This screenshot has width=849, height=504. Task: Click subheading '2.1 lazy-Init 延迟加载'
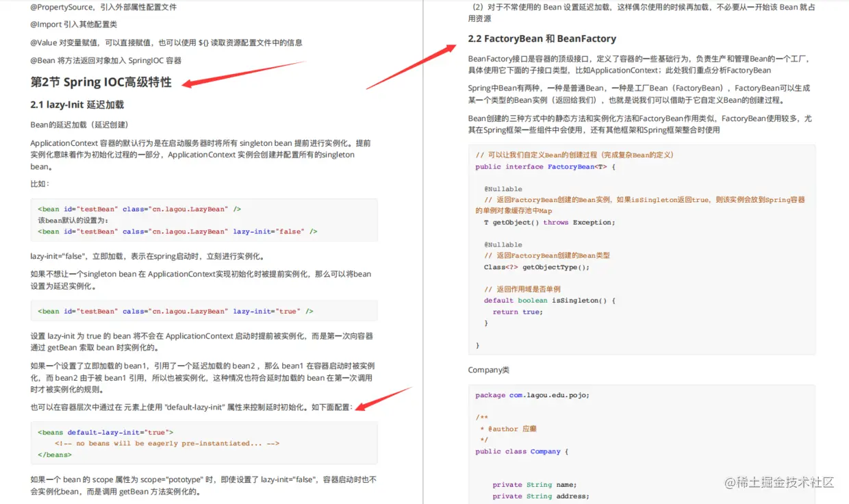point(77,105)
